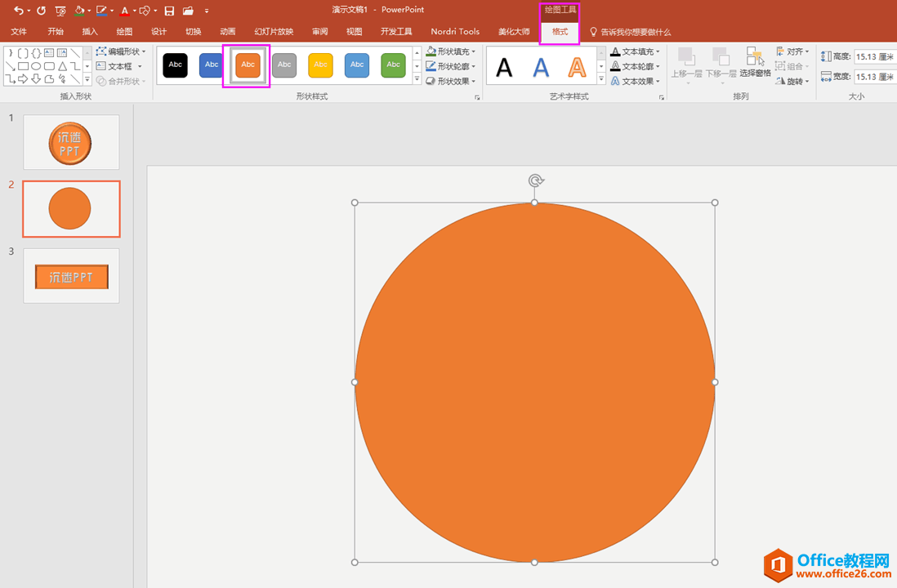Viewport: 897px width, 588px height.
Task: Expand the Shape Effects (形状效果) menu
Action: click(451, 81)
